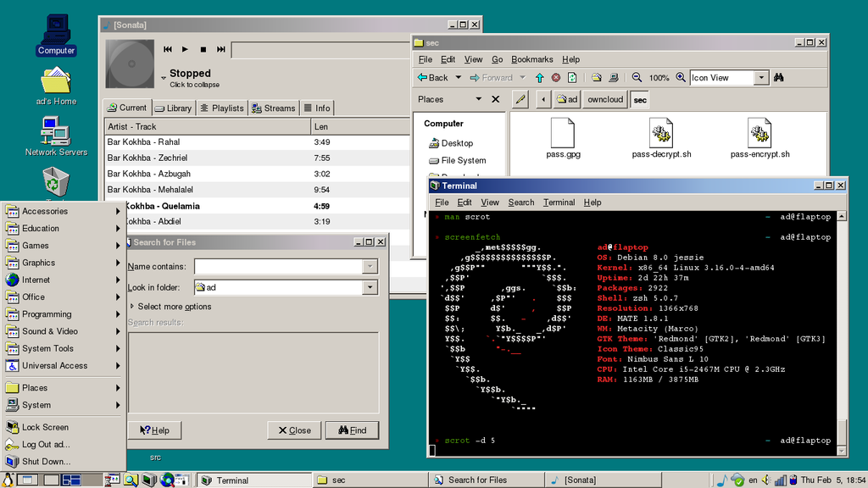Skip to next track in Sonata
The width and height of the screenshot is (868, 488).
[x=221, y=50]
